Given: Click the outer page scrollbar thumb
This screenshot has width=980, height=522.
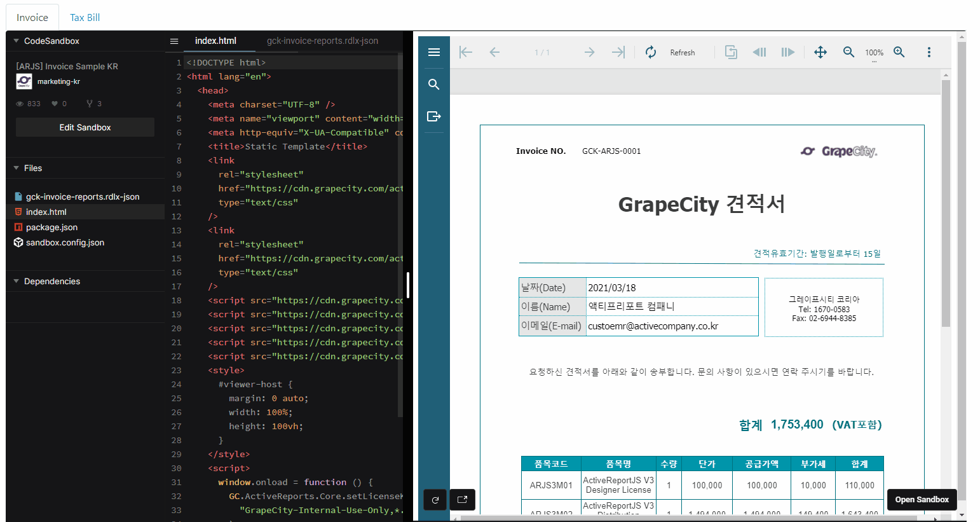Looking at the screenshot, I should (962, 271).
